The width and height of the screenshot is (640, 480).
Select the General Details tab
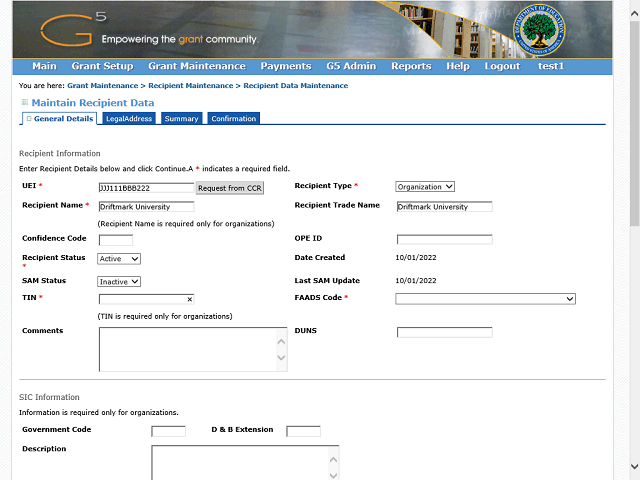pyautogui.click(x=60, y=118)
